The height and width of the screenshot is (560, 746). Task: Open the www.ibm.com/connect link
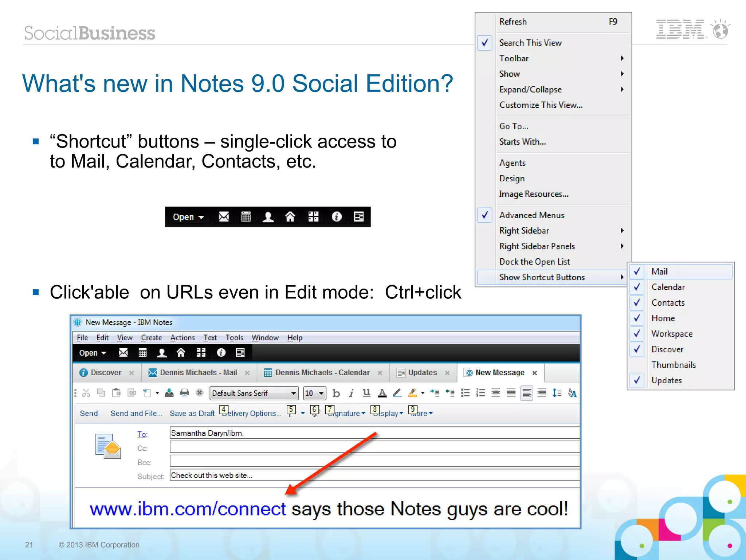[188, 509]
